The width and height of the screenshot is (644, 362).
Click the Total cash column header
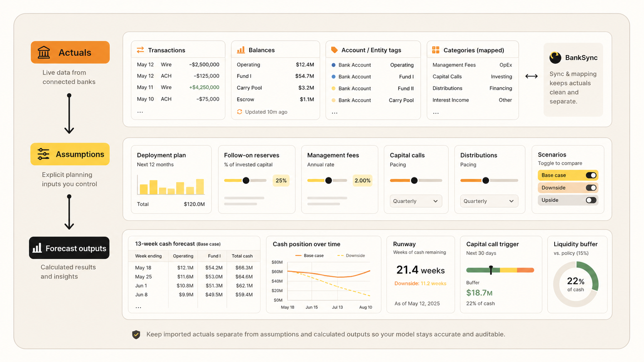tap(242, 256)
